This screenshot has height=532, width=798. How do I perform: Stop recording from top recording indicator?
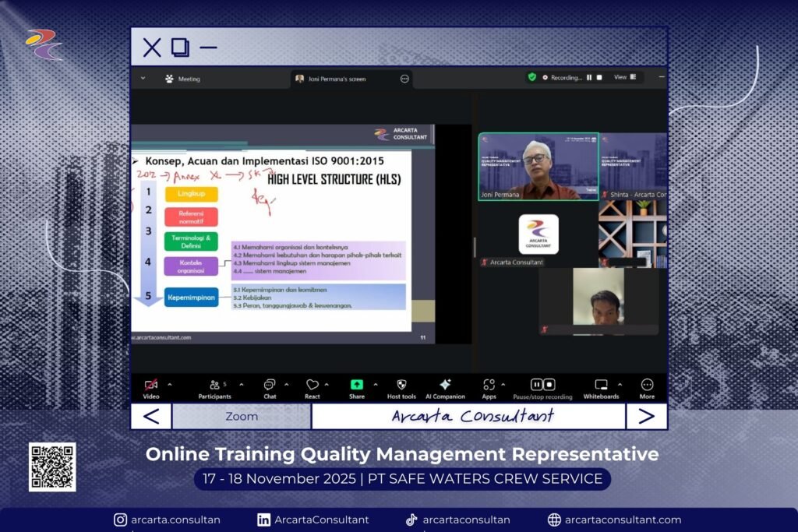pos(600,77)
